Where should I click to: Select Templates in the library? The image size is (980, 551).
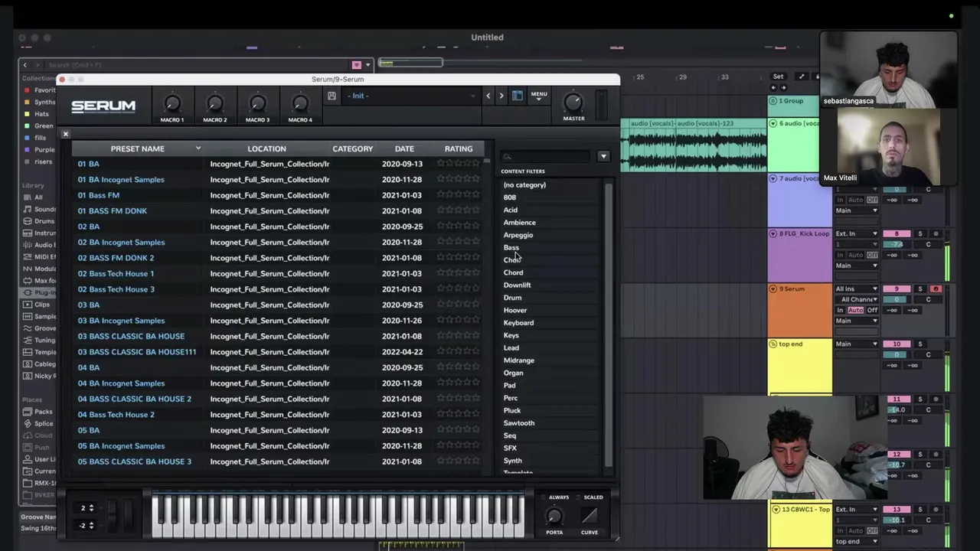(38, 352)
